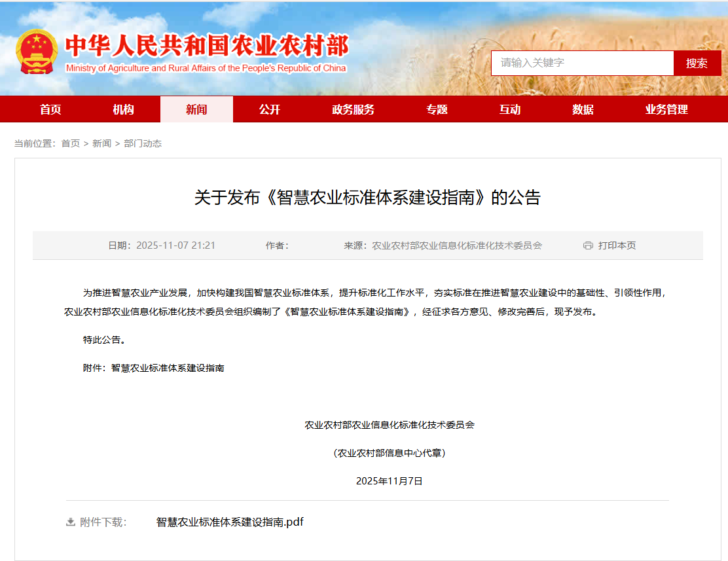Download 智慧农业标准体系建设指南.pdf attachment
728x561 pixels.
[x=230, y=522]
